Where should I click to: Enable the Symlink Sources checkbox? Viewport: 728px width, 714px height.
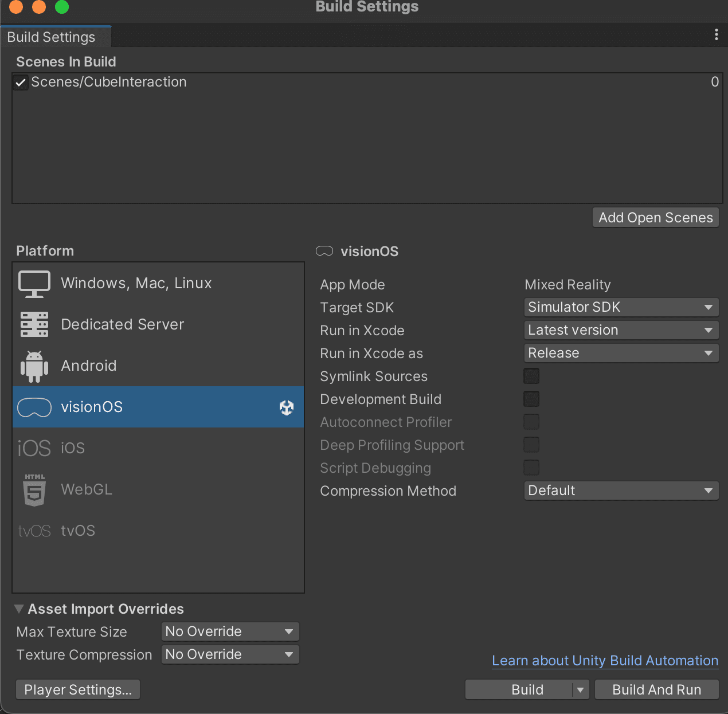(531, 376)
